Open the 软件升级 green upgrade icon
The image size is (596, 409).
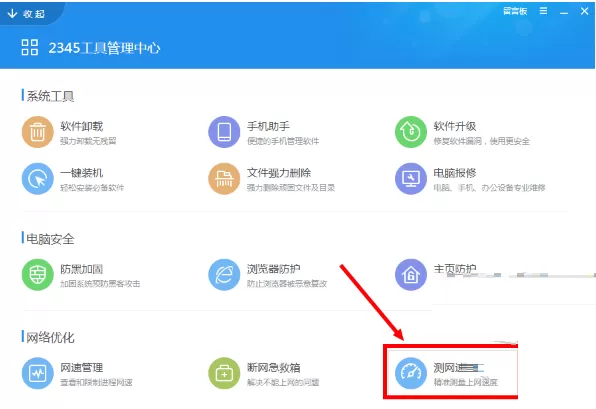(411, 132)
